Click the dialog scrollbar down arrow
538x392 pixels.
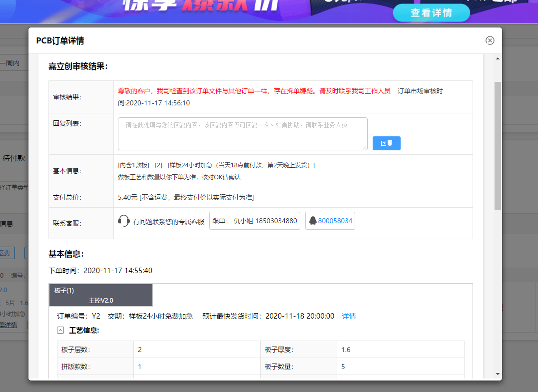tap(498, 374)
